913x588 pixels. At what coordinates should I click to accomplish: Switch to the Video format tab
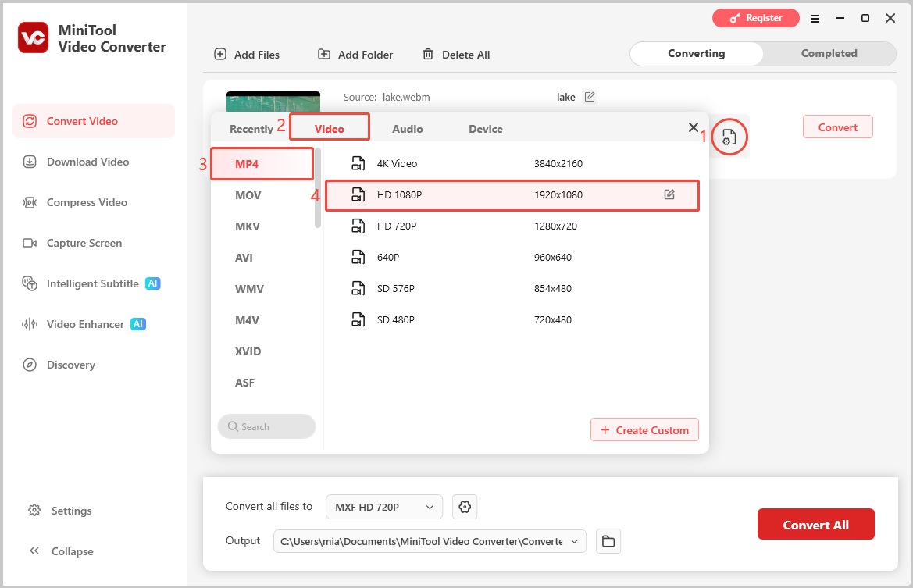(x=330, y=127)
